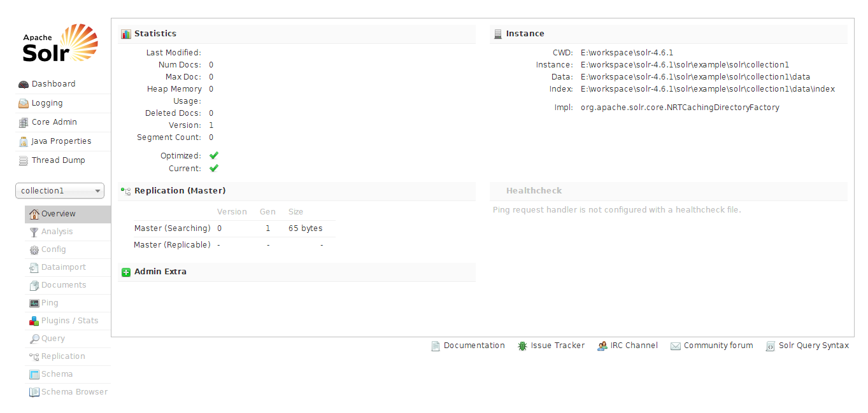This screenshot has height=413, width=868.
Task: Click the 'Heap Memory Usage' label
Action: pos(174,95)
